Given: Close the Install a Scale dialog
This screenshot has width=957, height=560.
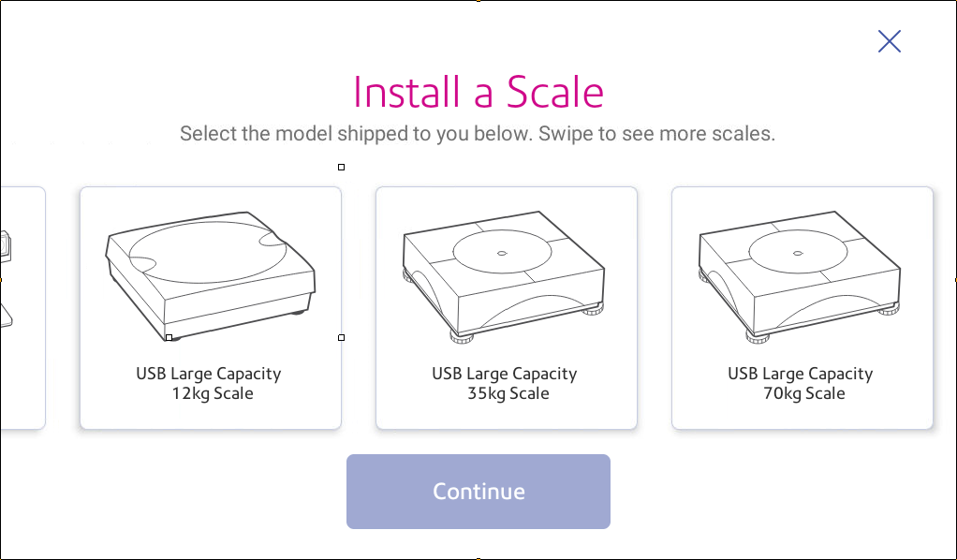Looking at the screenshot, I should [890, 41].
